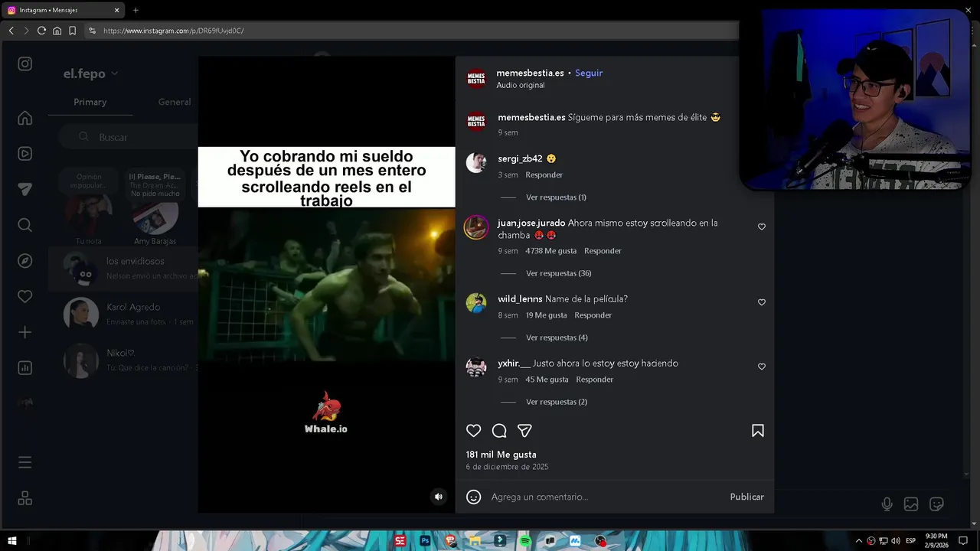Click Publicar to post comment

746,497
